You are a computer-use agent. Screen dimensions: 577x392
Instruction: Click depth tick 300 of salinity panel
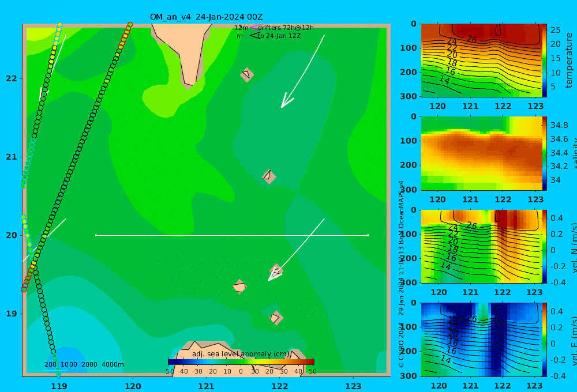pos(409,190)
